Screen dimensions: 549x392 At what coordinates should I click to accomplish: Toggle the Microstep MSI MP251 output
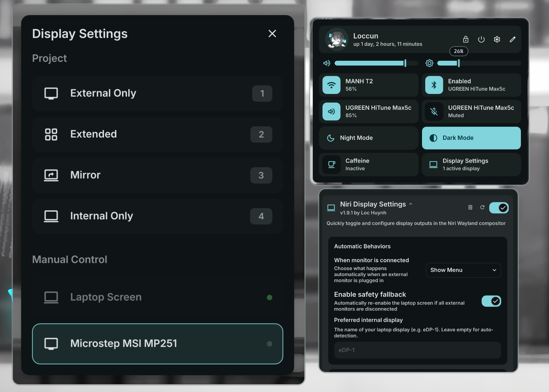[158, 344]
